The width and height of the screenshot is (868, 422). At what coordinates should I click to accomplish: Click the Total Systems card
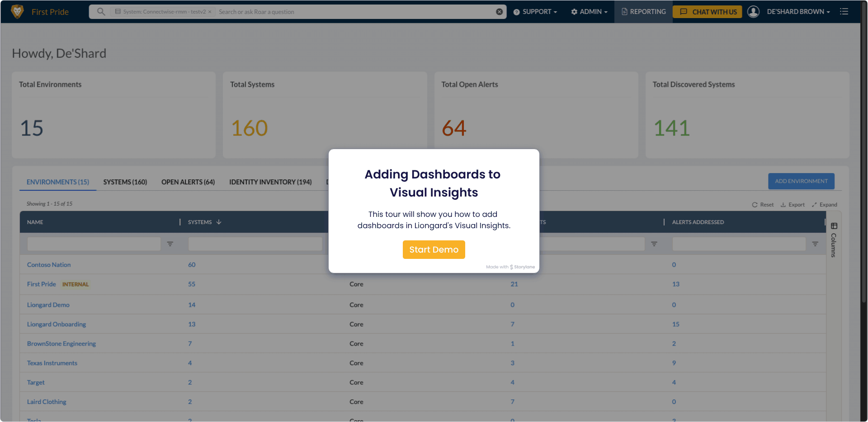[325, 115]
